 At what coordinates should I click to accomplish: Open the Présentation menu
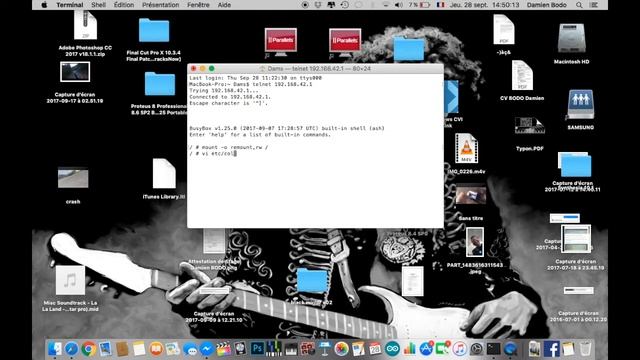point(160,5)
